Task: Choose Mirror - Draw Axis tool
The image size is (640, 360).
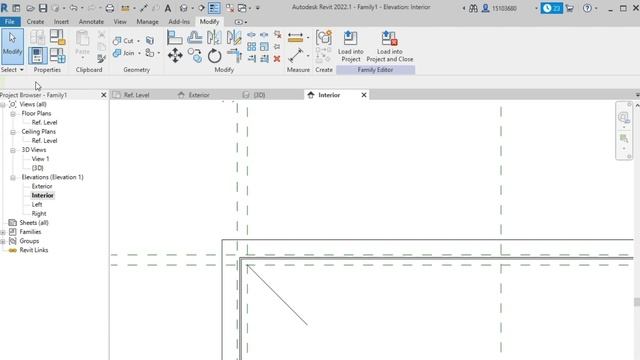Action: (234, 38)
